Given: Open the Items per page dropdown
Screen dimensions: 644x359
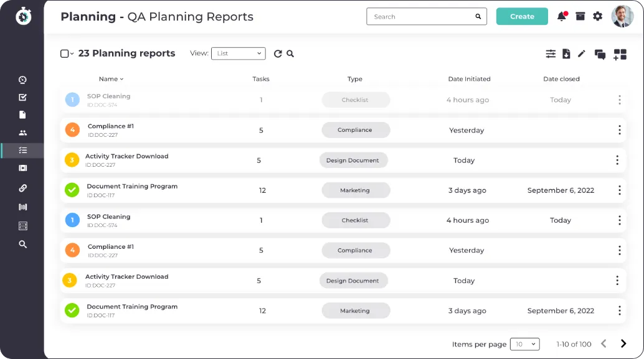Looking at the screenshot, I should click(x=524, y=343).
